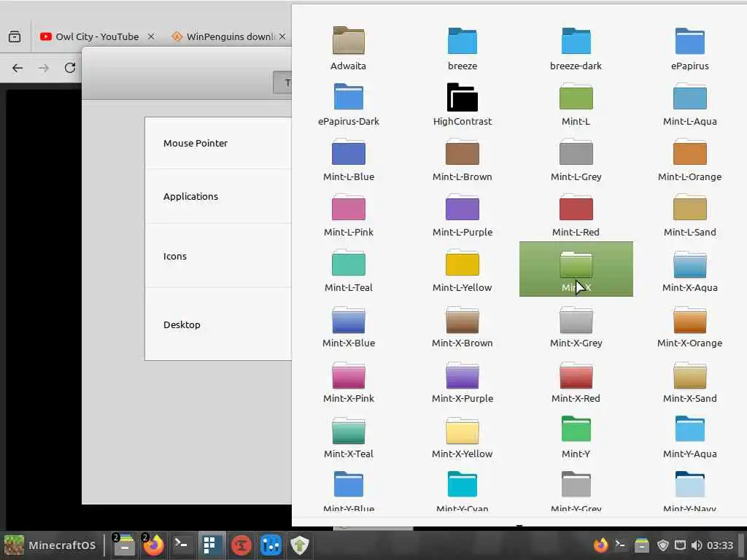Choose the Mint-L-Teal icon theme
Viewport: 747px width, 560px height.
pos(348,269)
